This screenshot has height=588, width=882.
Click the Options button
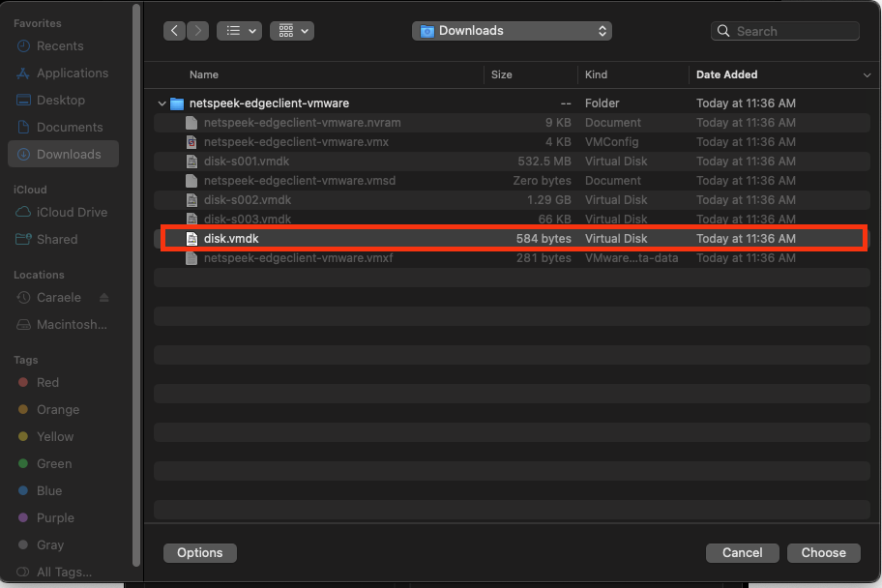point(200,553)
